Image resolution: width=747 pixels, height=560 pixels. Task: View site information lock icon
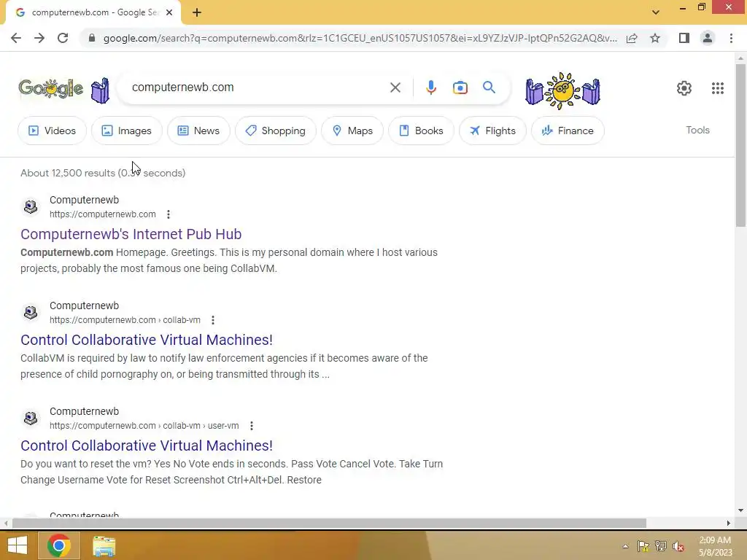coord(92,38)
